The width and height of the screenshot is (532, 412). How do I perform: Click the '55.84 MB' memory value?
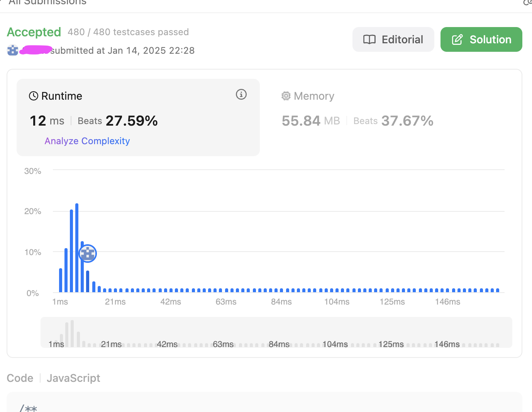(311, 121)
